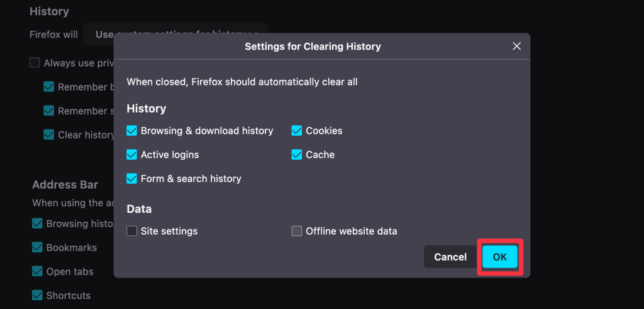Click the dialog title text
The height and width of the screenshot is (309, 644).
click(313, 47)
